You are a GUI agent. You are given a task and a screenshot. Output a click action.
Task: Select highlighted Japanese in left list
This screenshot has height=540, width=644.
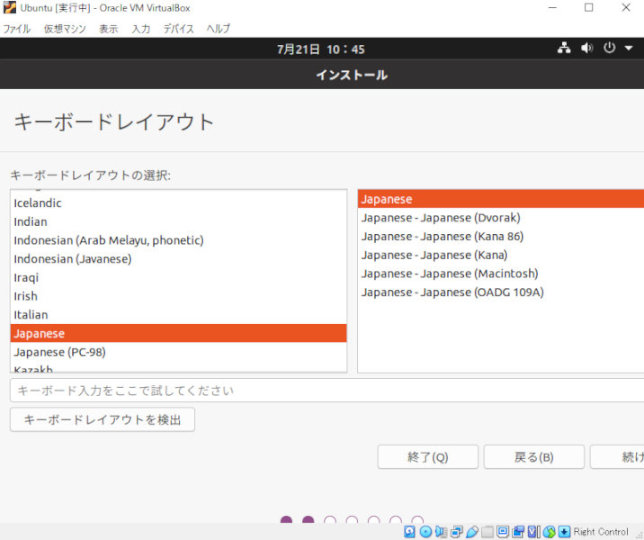(x=178, y=333)
